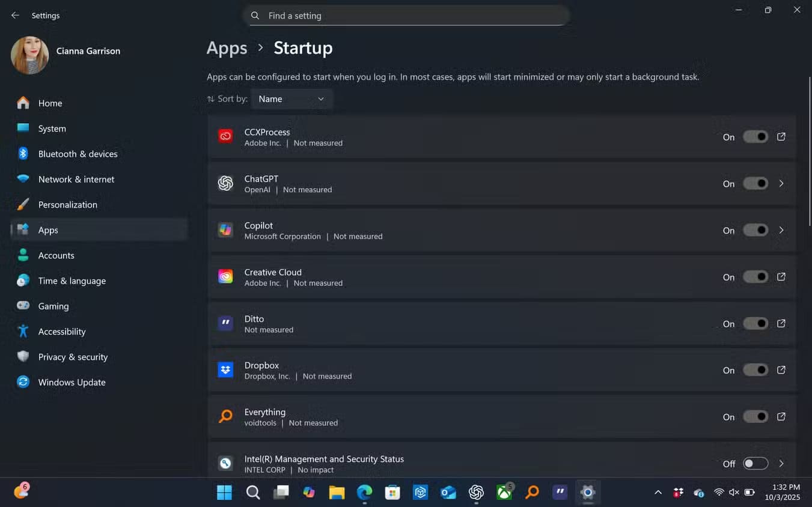Toggle the Everything startup switch

click(756, 417)
